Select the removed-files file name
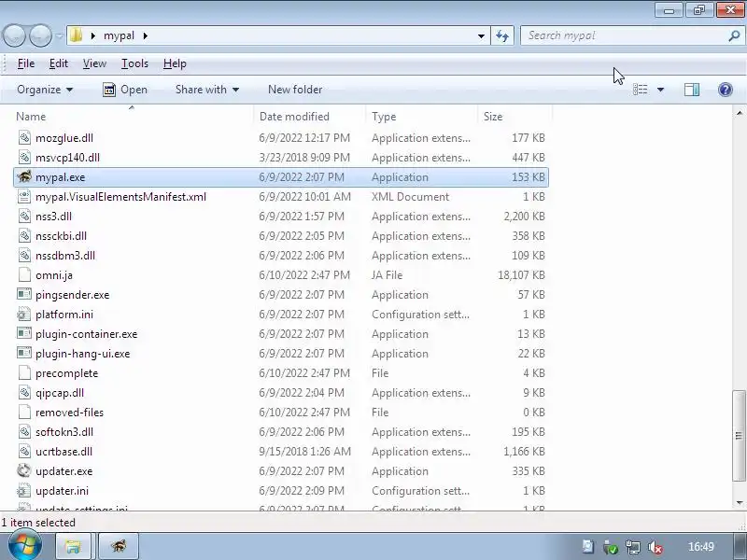 pyautogui.click(x=69, y=413)
